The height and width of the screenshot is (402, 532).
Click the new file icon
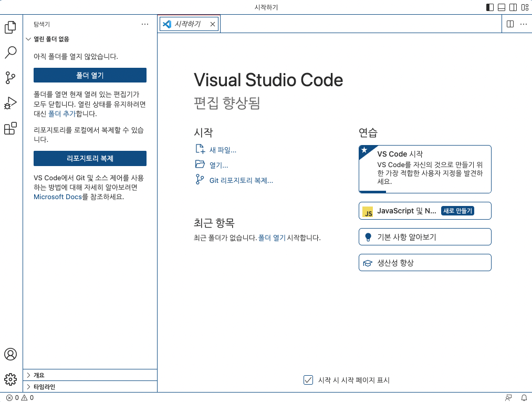[x=200, y=149]
